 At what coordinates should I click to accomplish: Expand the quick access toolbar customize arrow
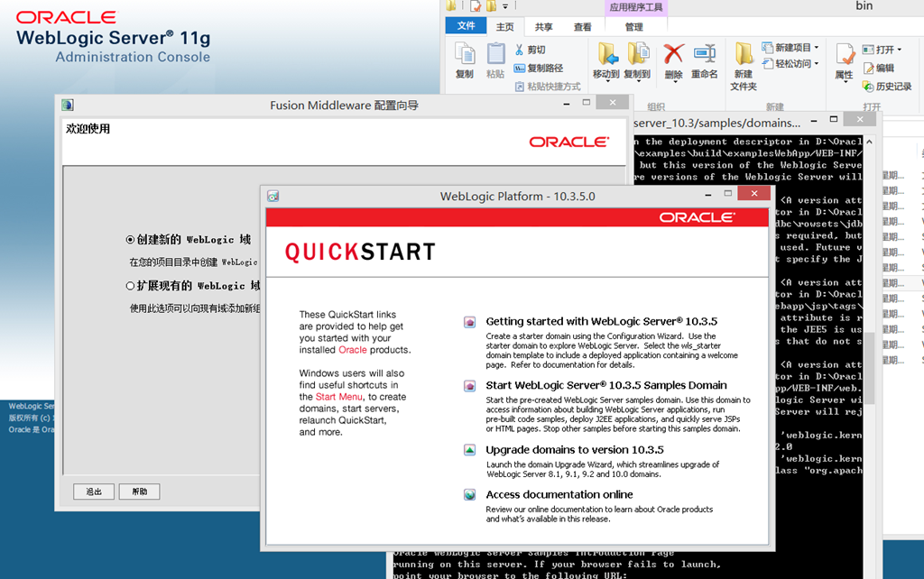point(505,6)
